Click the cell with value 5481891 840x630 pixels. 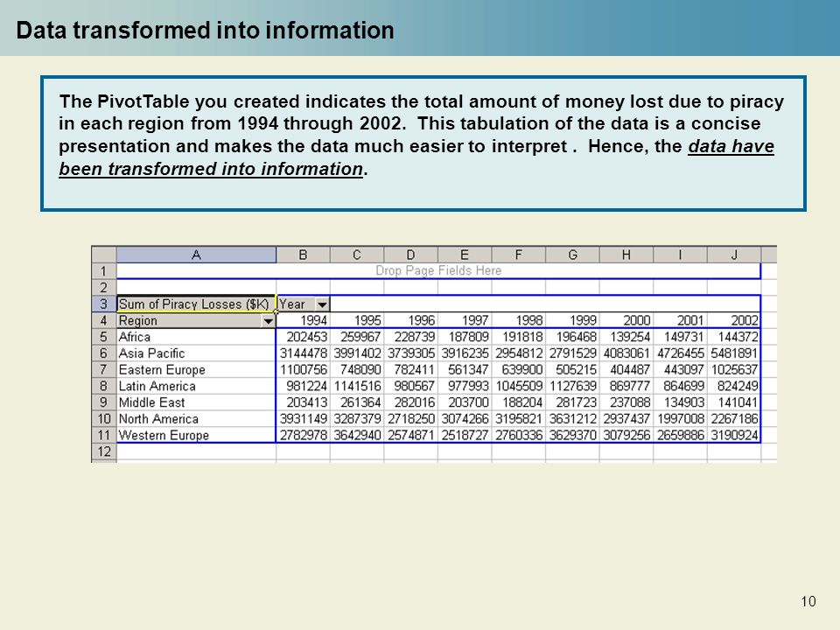pos(734,353)
